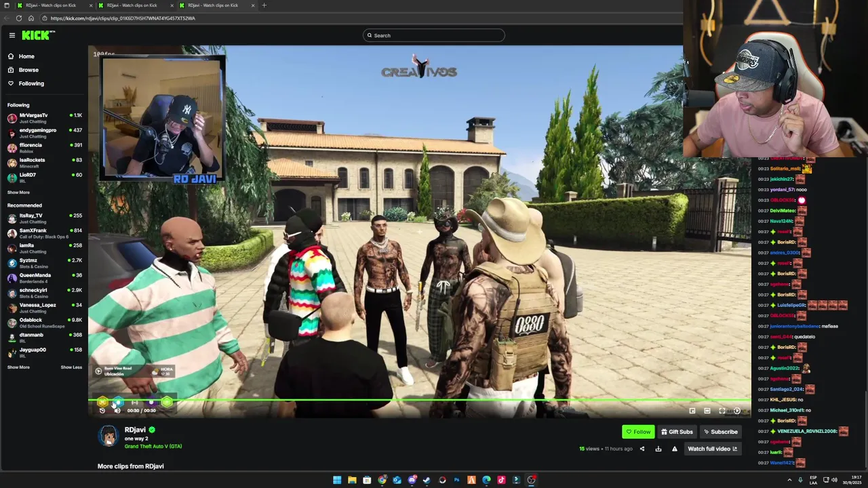Reload the page with the refresh icon

(x=19, y=18)
